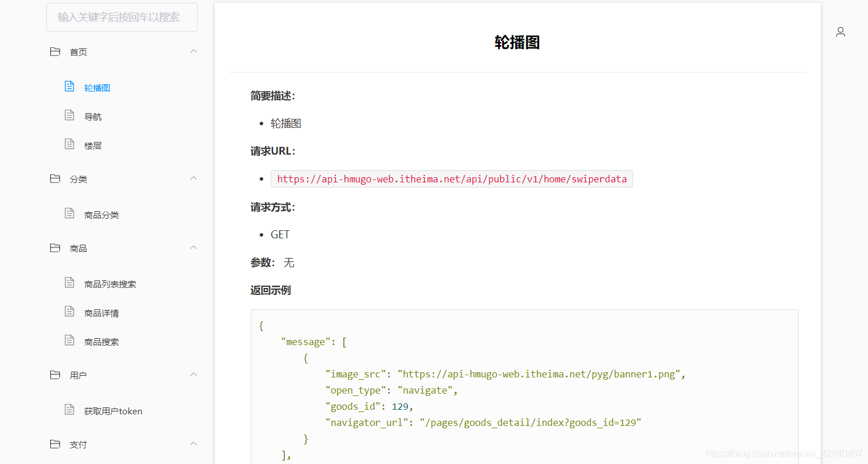
Task: Click the folder icon beside 用户
Action: click(55, 375)
